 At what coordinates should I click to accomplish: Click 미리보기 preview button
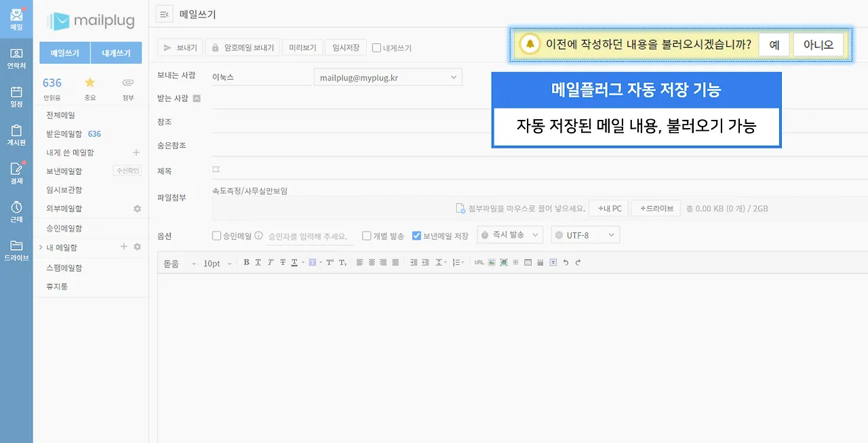302,47
